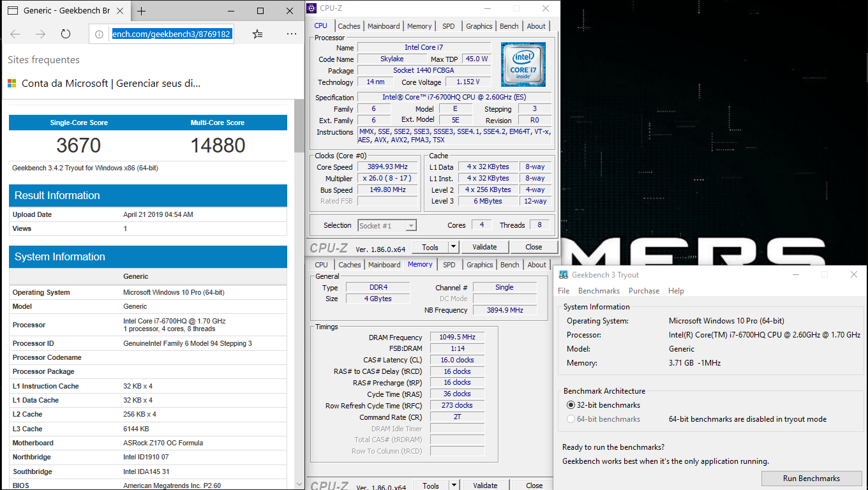Screen dimensions: 868x490
Task: Click the Multiplier value x 26.0
Action: [x=387, y=178]
